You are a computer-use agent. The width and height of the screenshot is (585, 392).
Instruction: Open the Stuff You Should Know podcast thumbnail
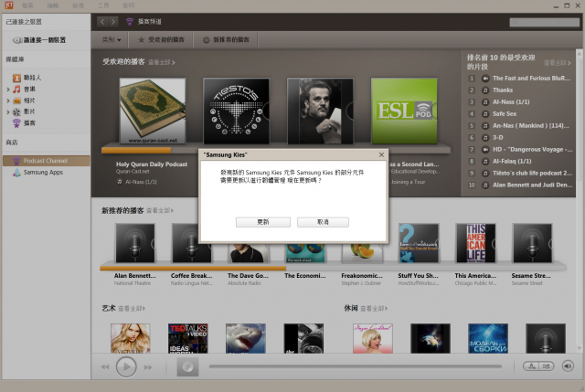point(419,243)
